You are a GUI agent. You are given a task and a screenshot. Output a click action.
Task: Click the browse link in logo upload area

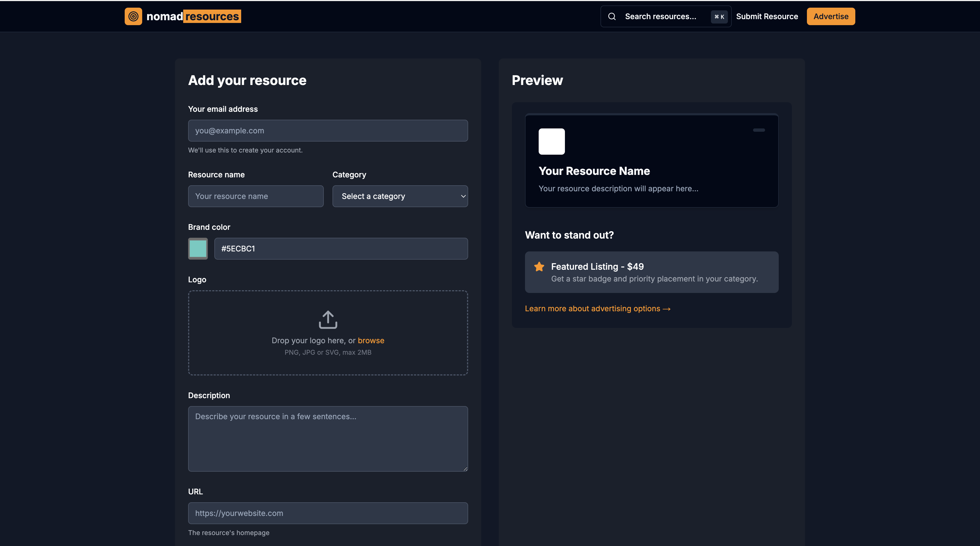[x=371, y=340]
